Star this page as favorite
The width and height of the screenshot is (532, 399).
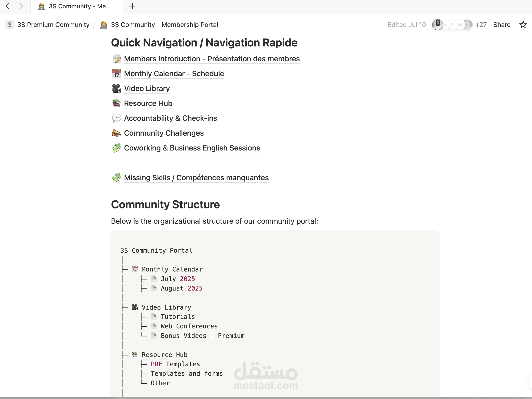[x=523, y=25]
